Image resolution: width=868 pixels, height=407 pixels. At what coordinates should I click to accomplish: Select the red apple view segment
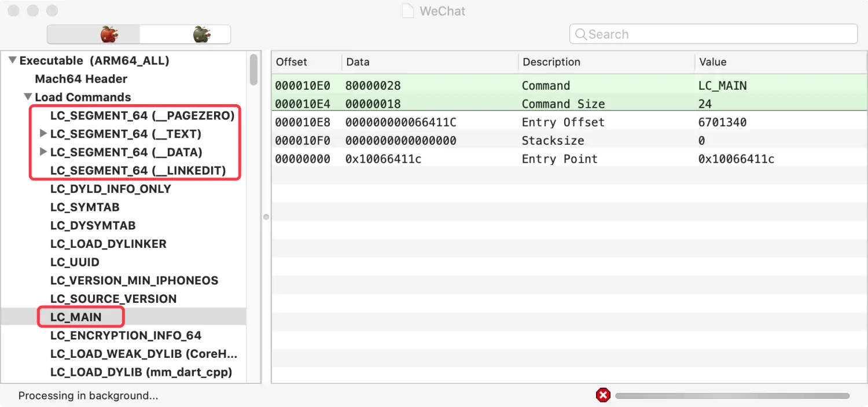click(93, 34)
